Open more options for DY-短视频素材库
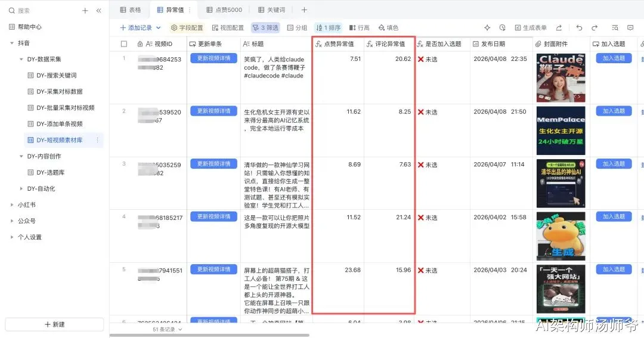 pos(97,140)
